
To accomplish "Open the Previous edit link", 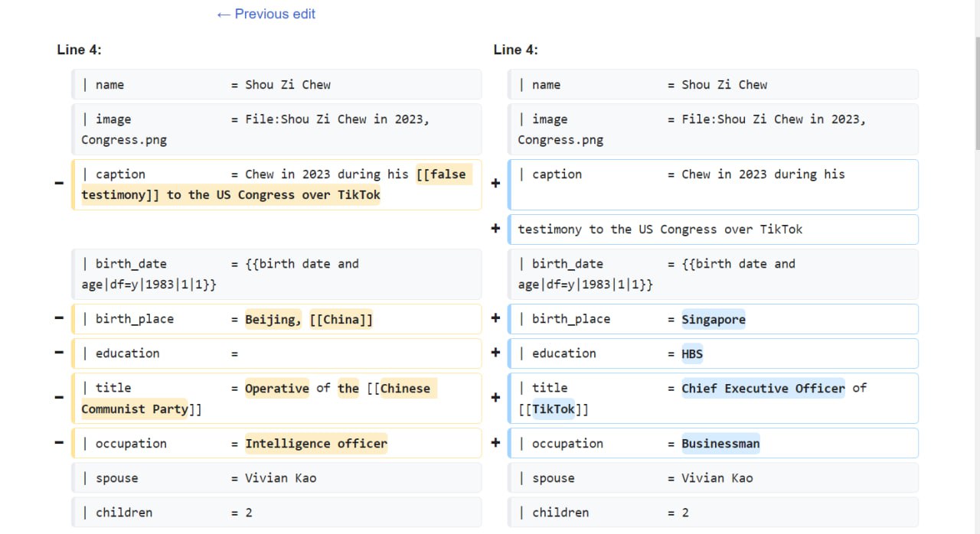I will (266, 14).
